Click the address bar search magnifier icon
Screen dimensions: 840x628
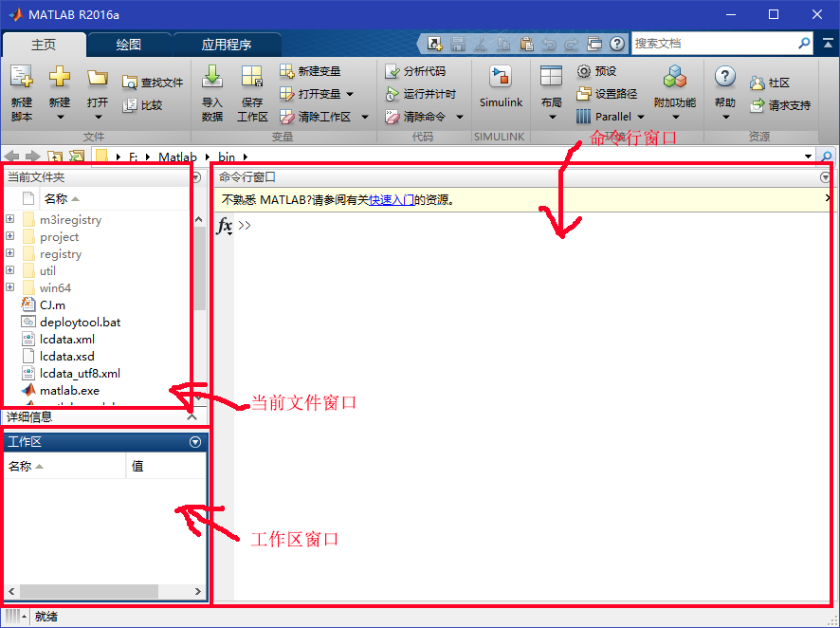point(827,157)
